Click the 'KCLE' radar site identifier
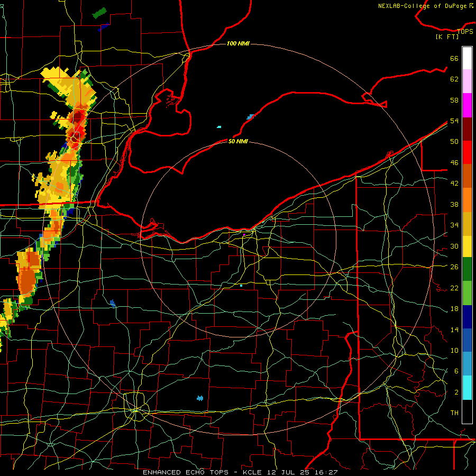Screen dimensions: 476x476 [x=252, y=472]
